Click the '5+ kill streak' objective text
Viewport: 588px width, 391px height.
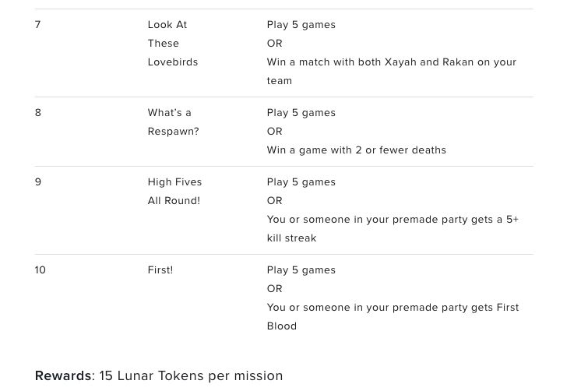point(393,229)
